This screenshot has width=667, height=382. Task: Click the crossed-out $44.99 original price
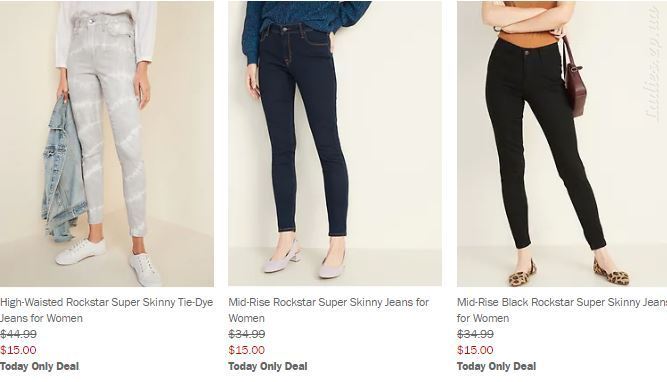point(18,334)
